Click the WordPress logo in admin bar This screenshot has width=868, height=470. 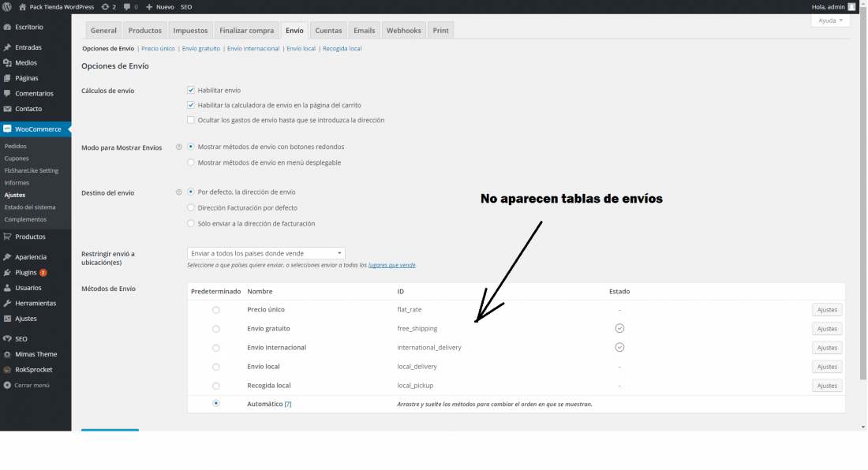coord(7,6)
